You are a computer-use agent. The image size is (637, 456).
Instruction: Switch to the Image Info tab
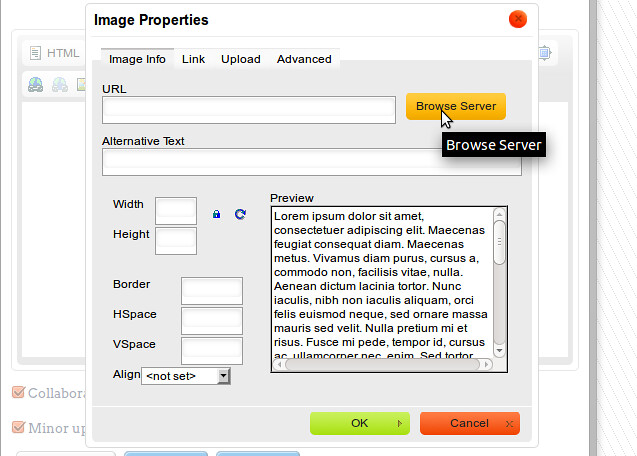[x=137, y=59]
